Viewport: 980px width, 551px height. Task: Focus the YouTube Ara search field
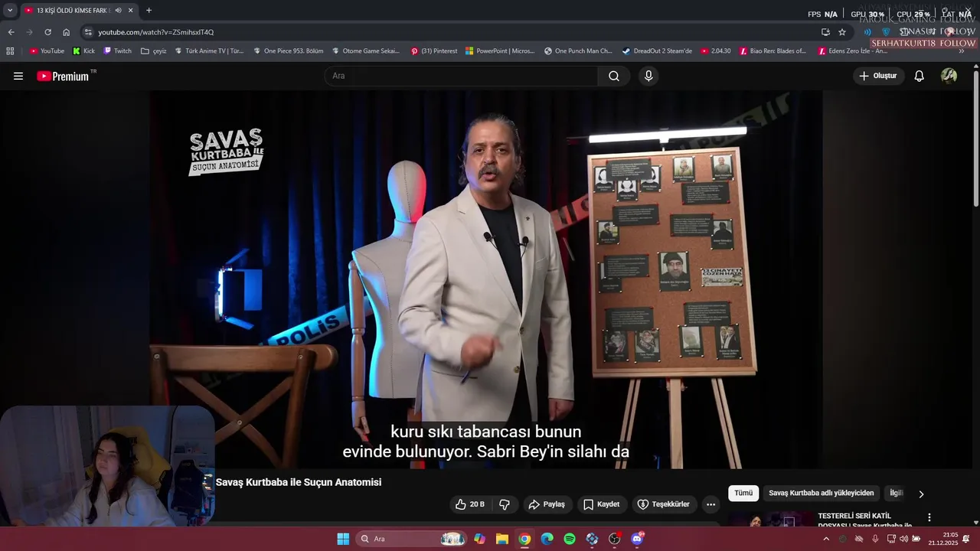point(461,76)
